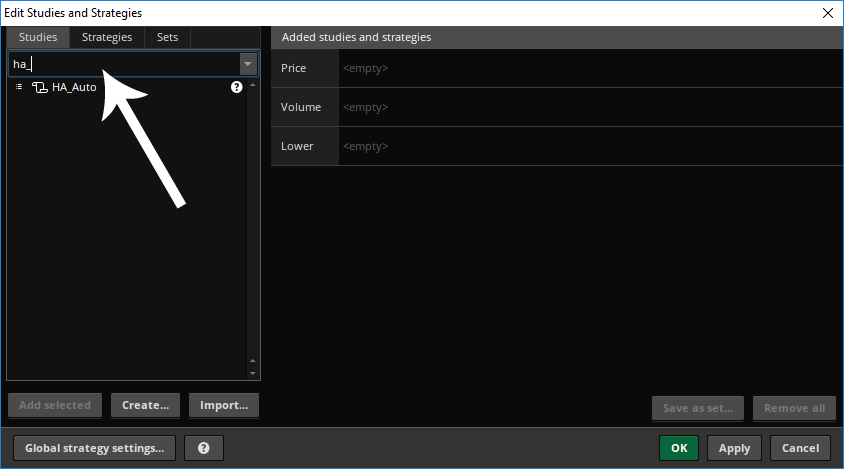Screen dimensions: 844x469
Task: Focus the study search field containing "ha_"
Action: pos(124,64)
